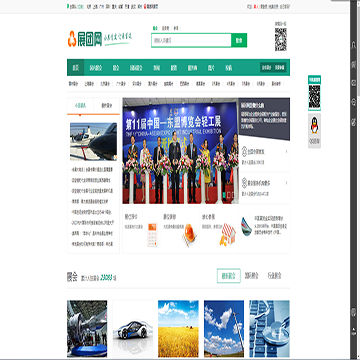Click the green search button
The height and width of the screenshot is (360, 360).
[239, 40]
